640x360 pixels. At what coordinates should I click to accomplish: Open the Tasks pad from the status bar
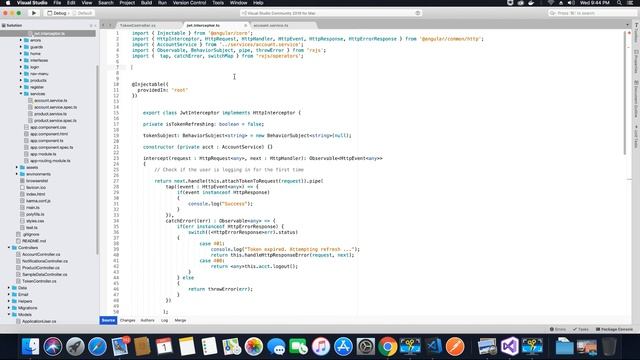coord(580,329)
